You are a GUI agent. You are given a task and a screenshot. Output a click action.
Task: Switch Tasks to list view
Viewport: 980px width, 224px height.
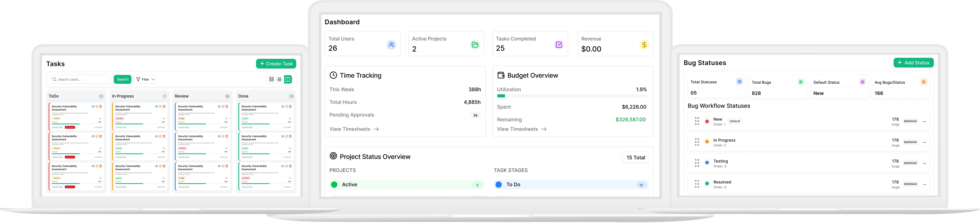[x=279, y=79]
